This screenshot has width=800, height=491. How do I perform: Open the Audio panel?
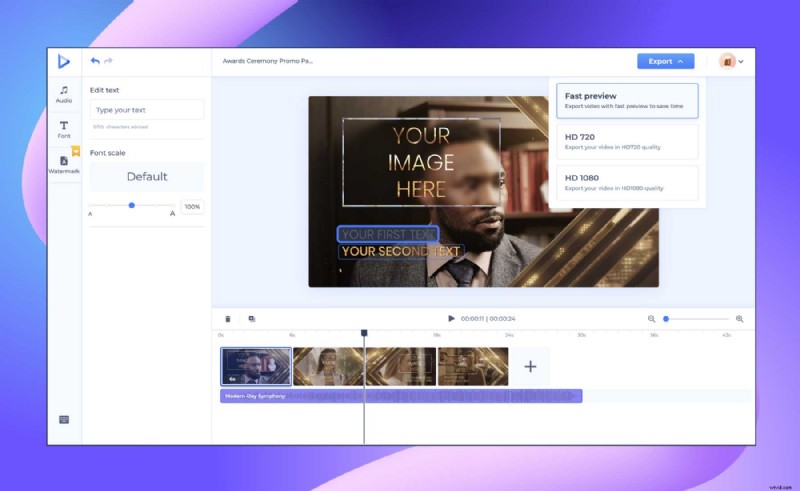tap(64, 94)
